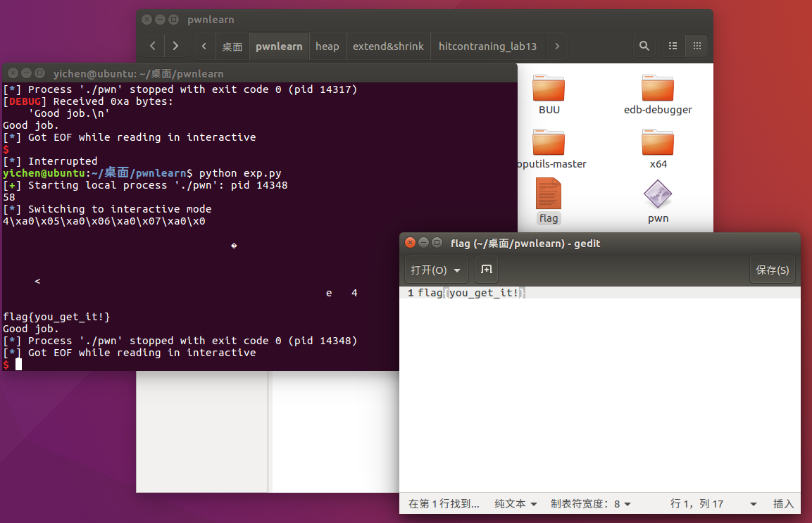Minimize the gedit window
The width and height of the screenshot is (812, 523).
(x=424, y=242)
